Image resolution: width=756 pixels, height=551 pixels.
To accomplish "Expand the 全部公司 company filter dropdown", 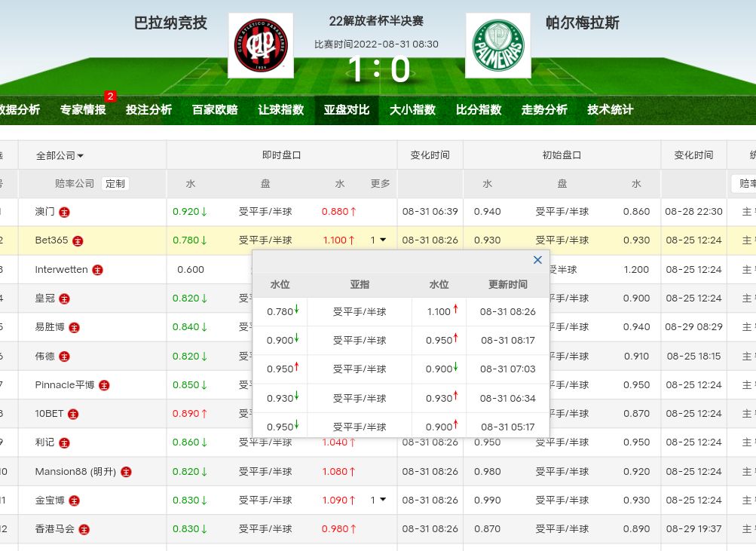I will 60,155.
